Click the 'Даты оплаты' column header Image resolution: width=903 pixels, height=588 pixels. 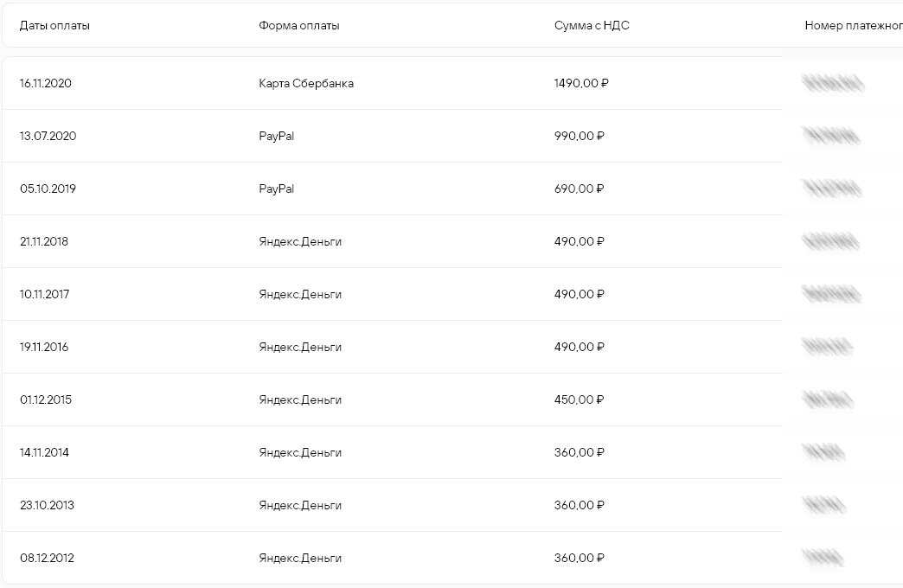54,25
